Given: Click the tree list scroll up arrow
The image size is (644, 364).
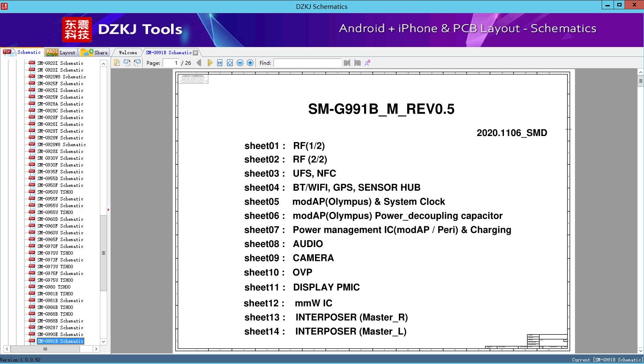Looking at the screenshot, I should tap(103, 64).
